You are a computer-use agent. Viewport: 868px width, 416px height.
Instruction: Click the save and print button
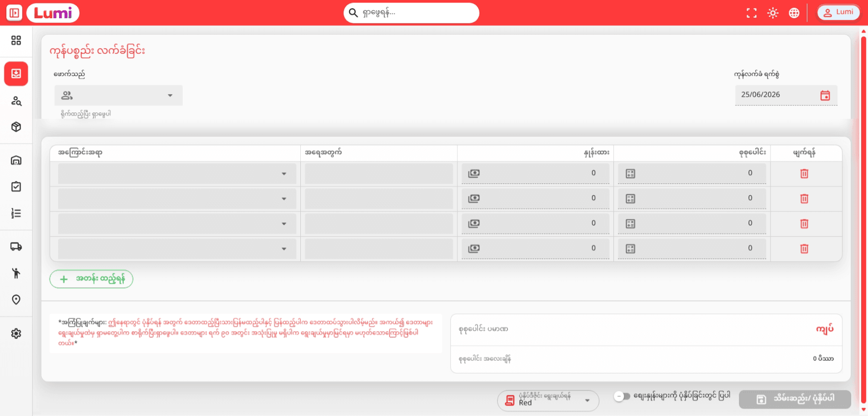tap(795, 399)
